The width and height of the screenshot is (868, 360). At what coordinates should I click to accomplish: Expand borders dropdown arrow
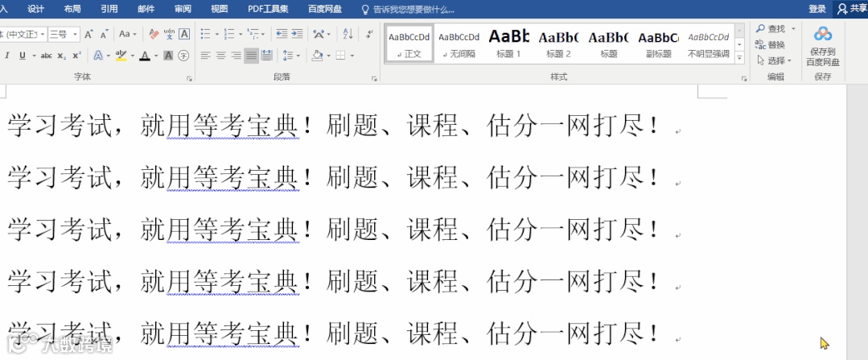352,56
